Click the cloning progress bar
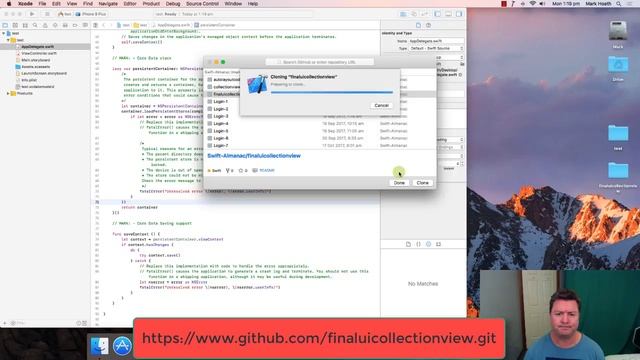Image resolution: width=640 pixels, height=360 pixels. [331, 93]
